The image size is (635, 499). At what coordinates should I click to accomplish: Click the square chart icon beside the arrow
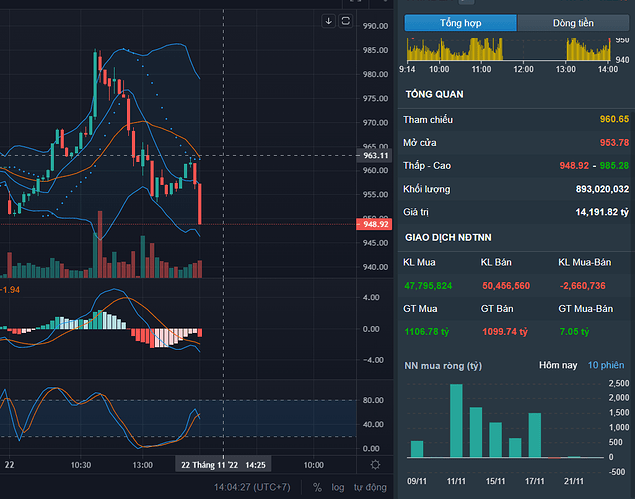pyautogui.click(x=346, y=21)
